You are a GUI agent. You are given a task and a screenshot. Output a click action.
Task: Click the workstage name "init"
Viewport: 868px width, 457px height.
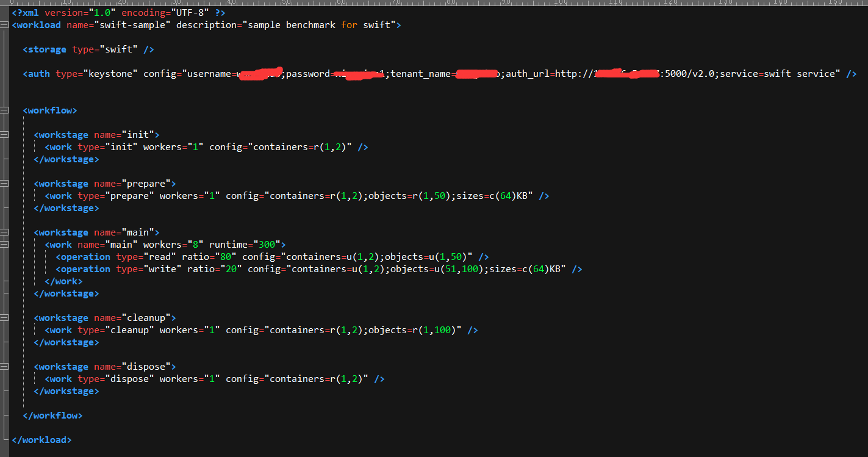point(138,135)
